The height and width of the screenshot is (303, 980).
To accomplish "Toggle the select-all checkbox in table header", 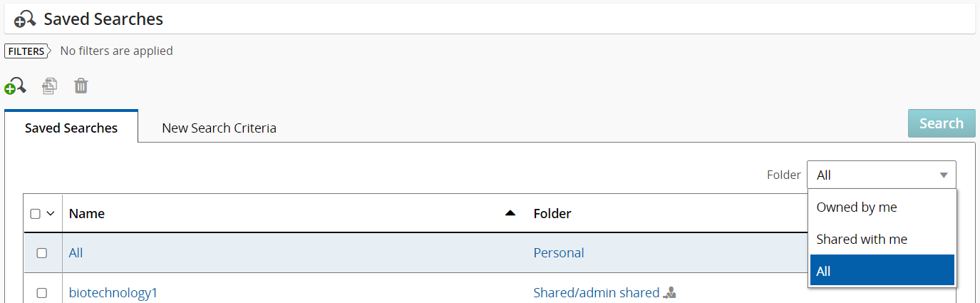I will 36,214.
